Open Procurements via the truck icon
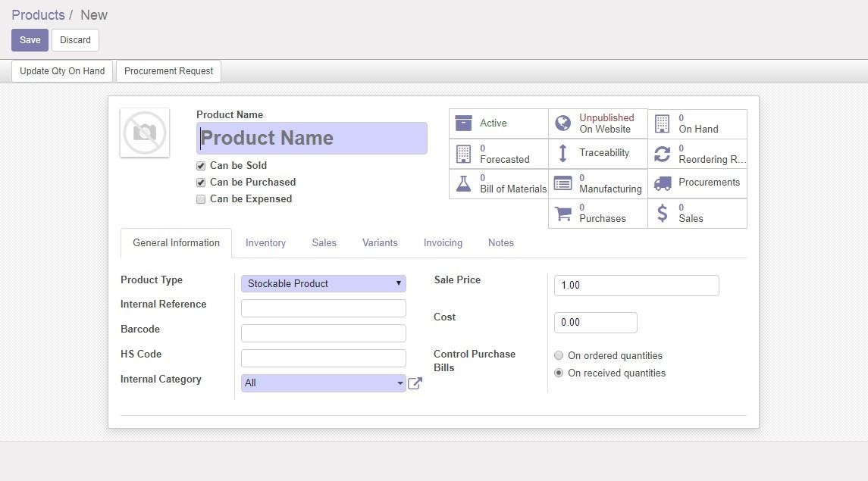This screenshot has width=868, height=481. pos(662,182)
